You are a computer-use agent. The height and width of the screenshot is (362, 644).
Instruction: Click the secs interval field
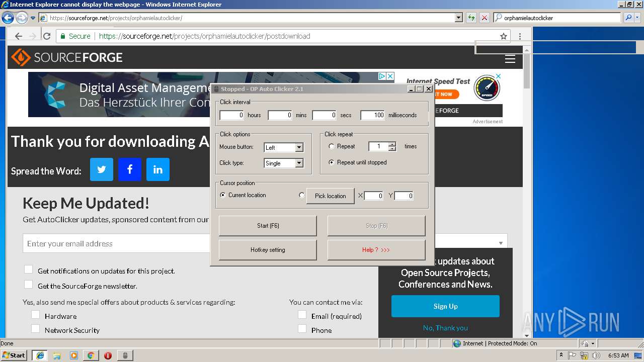(x=325, y=115)
